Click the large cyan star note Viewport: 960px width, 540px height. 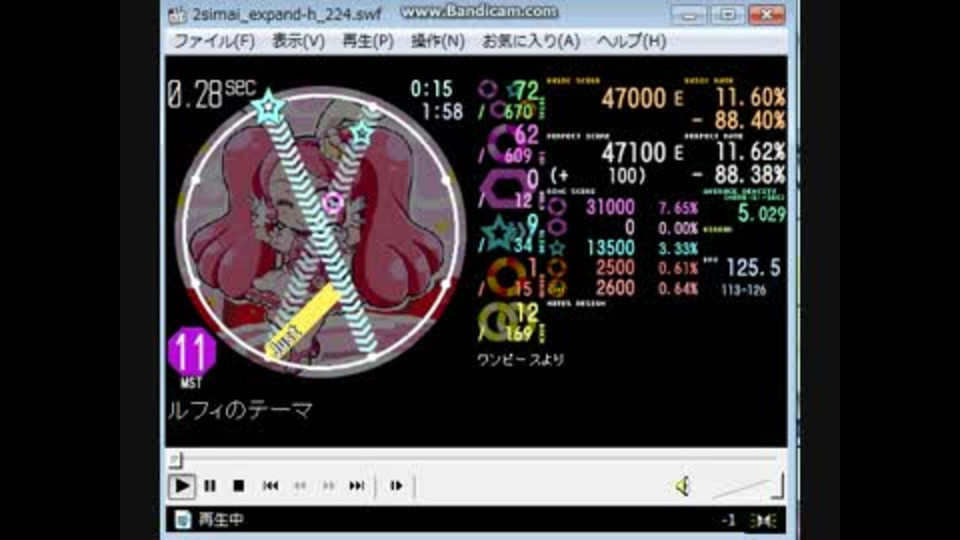point(268,107)
